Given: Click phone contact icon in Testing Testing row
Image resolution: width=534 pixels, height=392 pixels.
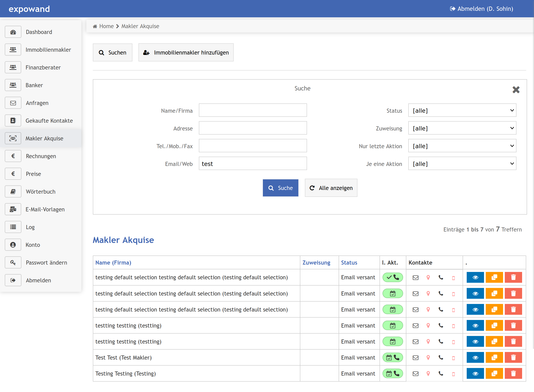Looking at the screenshot, I should coord(441,373).
